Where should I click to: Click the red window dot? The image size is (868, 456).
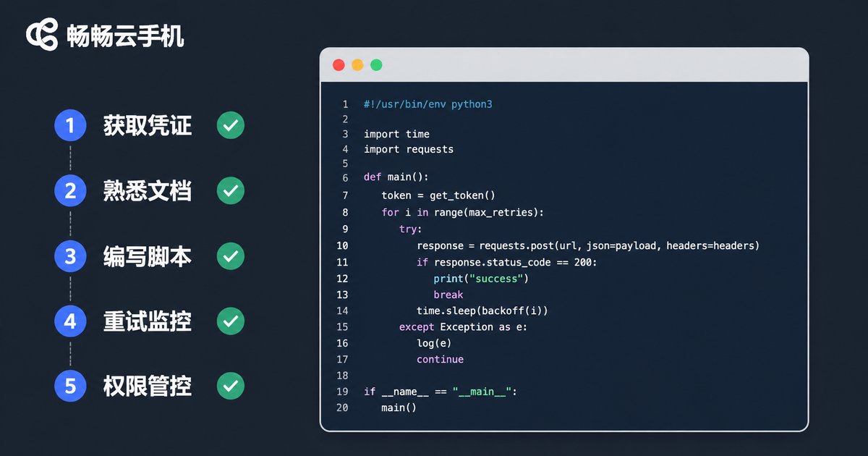(x=339, y=65)
